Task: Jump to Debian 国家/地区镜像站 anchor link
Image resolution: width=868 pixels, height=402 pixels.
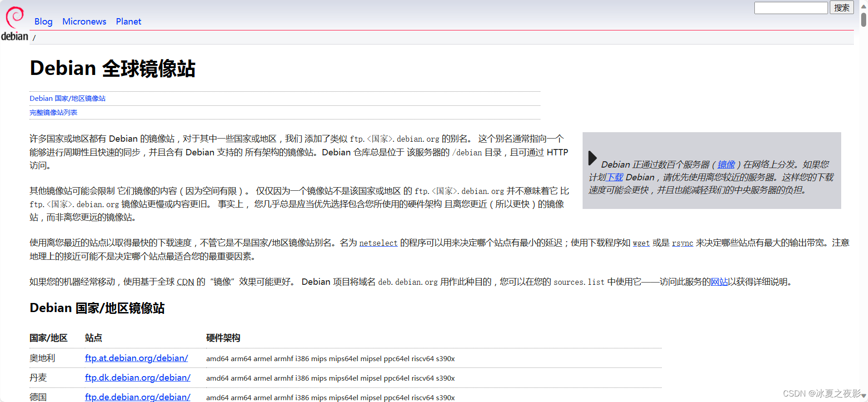Action: coord(68,99)
